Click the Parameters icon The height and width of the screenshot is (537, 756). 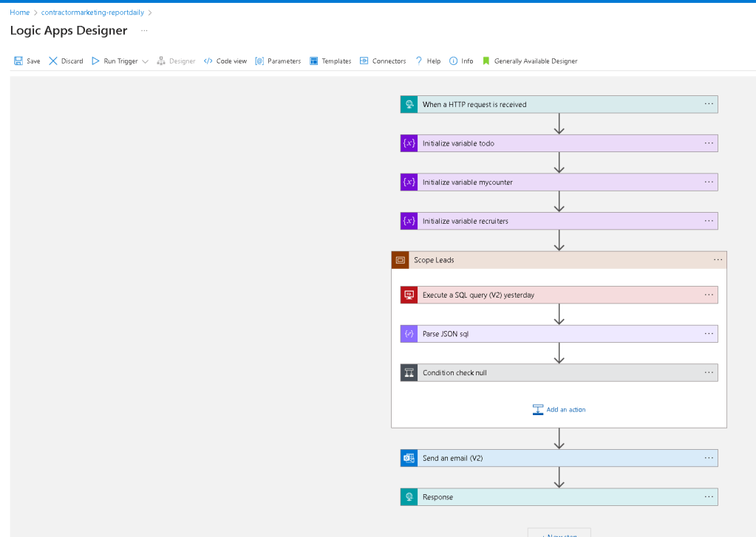(259, 61)
